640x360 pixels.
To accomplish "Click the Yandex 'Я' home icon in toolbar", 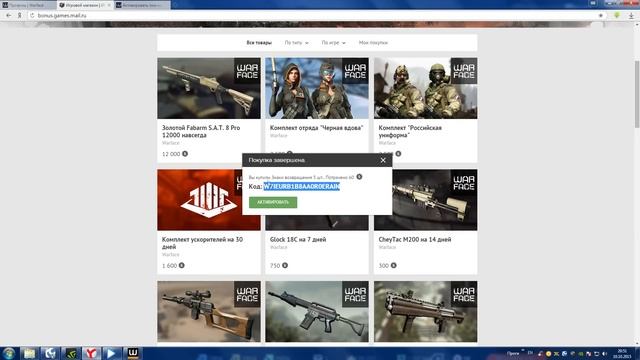I will coord(19,16).
